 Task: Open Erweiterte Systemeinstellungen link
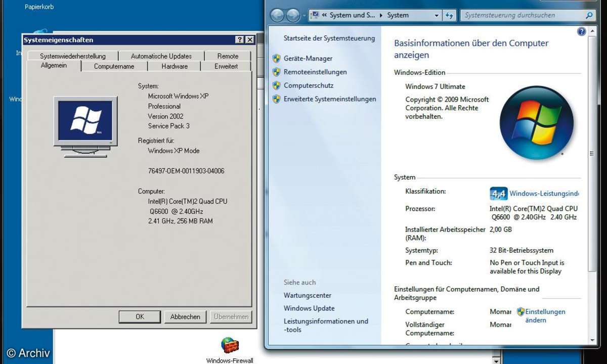pyautogui.click(x=330, y=99)
